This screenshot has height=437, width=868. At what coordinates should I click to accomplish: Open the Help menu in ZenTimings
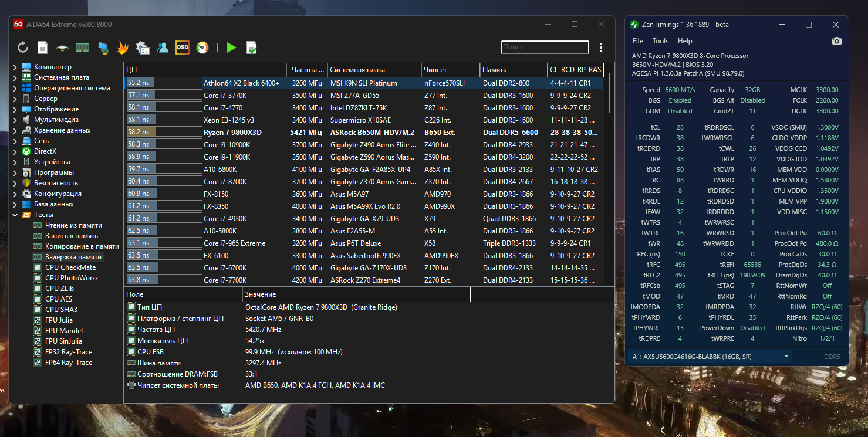click(685, 41)
